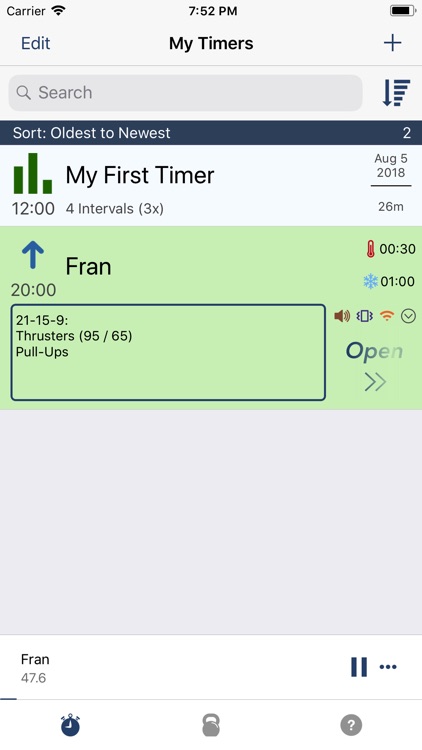The height and width of the screenshot is (750, 422).
Task: Toggle the sound speaker icon on Fran
Action: (x=342, y=316)
